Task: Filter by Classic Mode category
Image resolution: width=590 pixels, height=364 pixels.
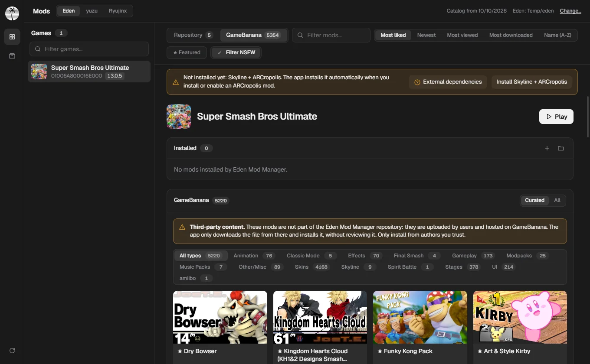Action: click(x=311, y=256)
